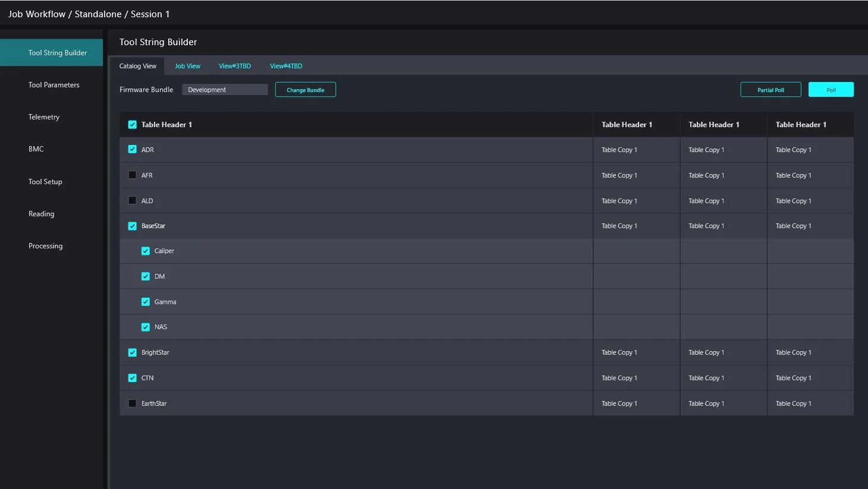
Task: Select the 'DM' child row label
Action: pos(159,276)
